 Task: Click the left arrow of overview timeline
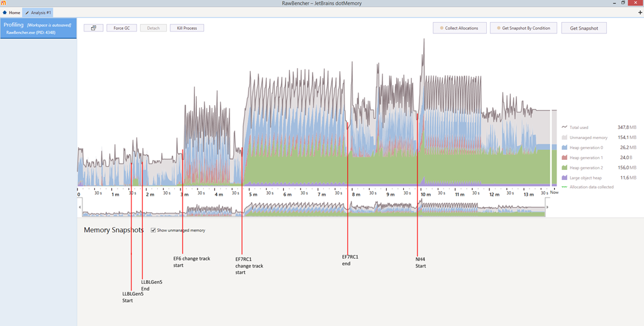click(x=80, y=207)
